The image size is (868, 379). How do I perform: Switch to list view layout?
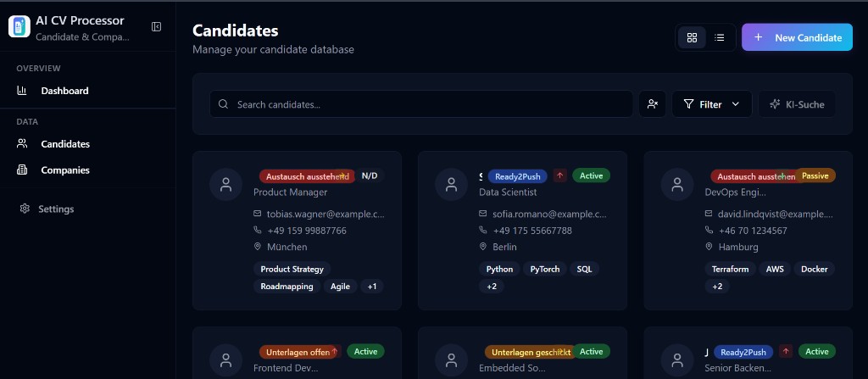click(x=719, y=37)
